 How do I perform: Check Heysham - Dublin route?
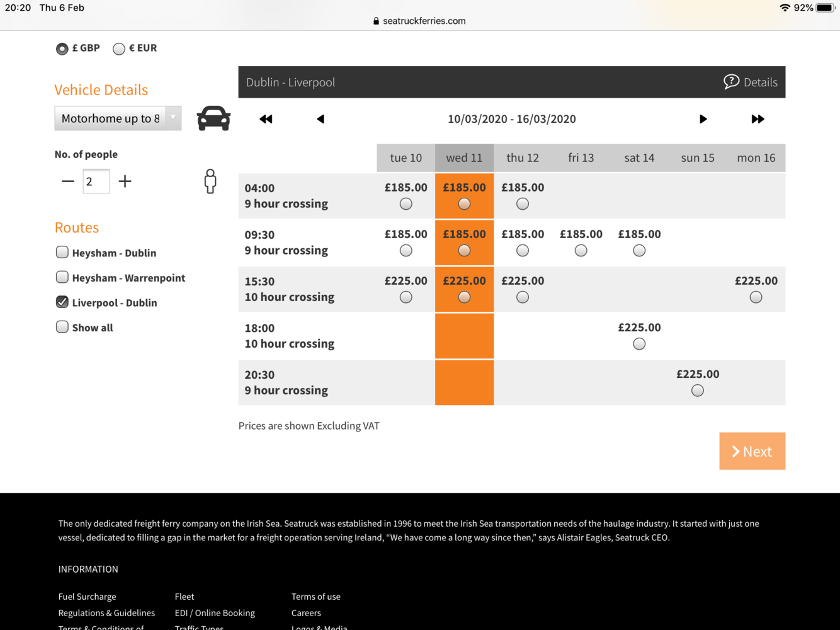pos(62,252)
